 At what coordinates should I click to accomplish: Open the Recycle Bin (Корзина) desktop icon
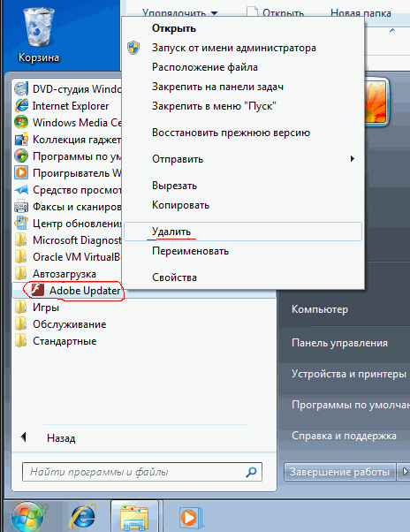point(39,34)
